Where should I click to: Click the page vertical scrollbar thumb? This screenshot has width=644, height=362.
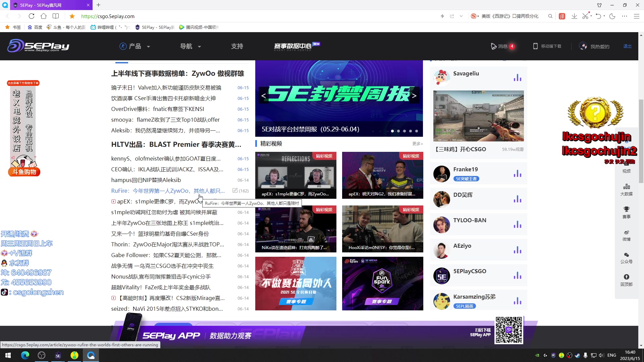(x=641, y=141)
